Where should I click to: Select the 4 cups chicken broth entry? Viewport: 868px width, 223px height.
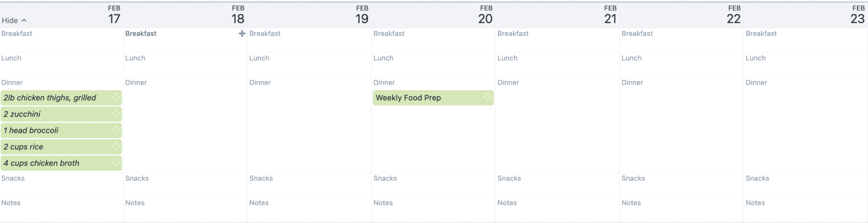tap(61, 163)
